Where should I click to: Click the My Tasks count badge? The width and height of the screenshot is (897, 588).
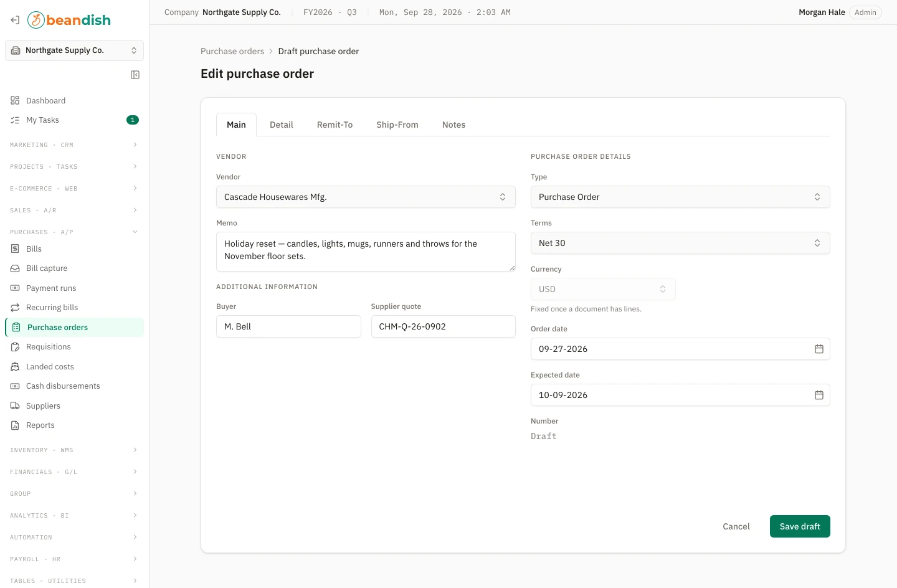click(x=133, y=120)
